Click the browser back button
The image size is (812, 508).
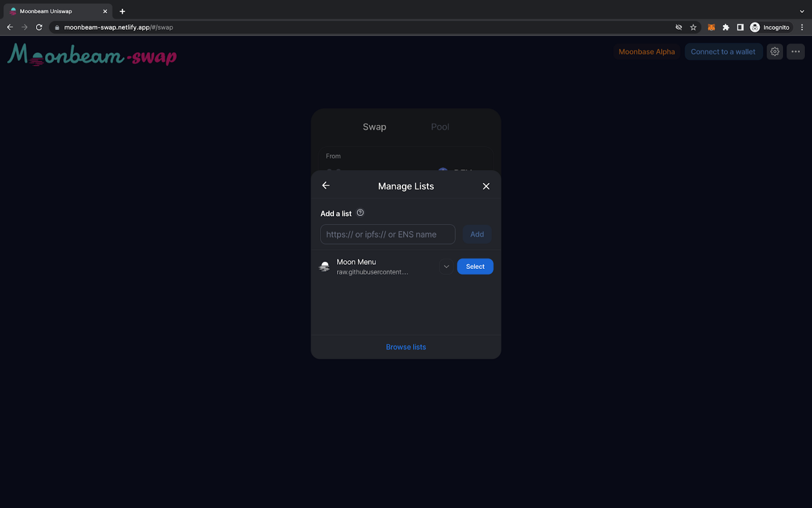[10, 27]
